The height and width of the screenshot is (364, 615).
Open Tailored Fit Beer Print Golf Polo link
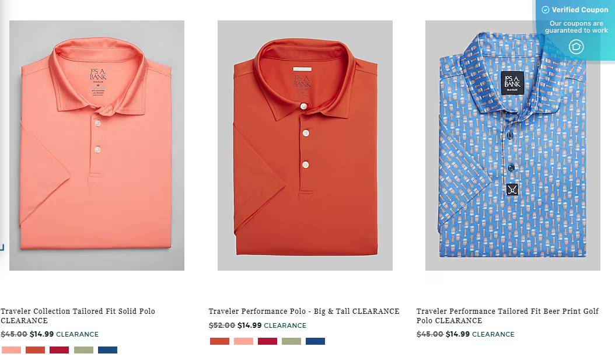pyautogui.click(x=508, y=316)
